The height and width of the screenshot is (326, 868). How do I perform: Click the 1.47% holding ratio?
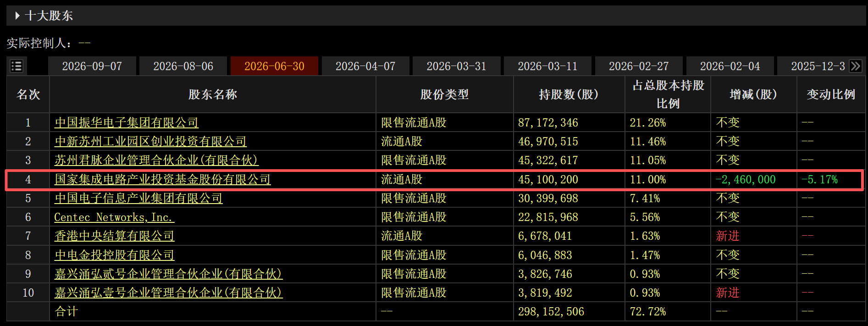coord(645,255)
